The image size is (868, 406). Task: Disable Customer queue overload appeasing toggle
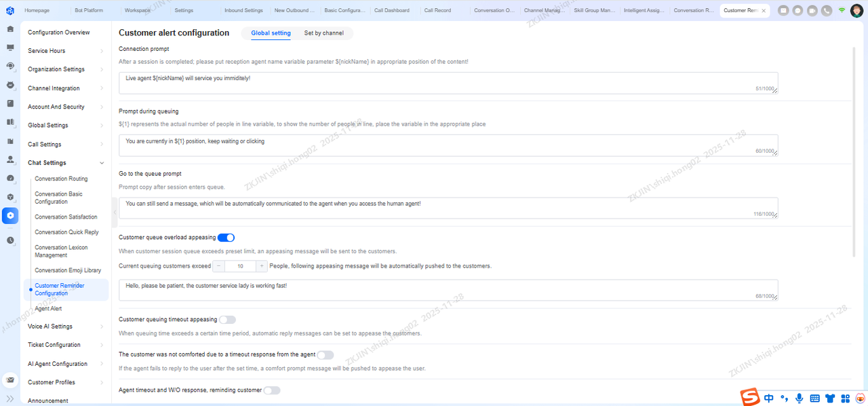(x=226, y=238)
